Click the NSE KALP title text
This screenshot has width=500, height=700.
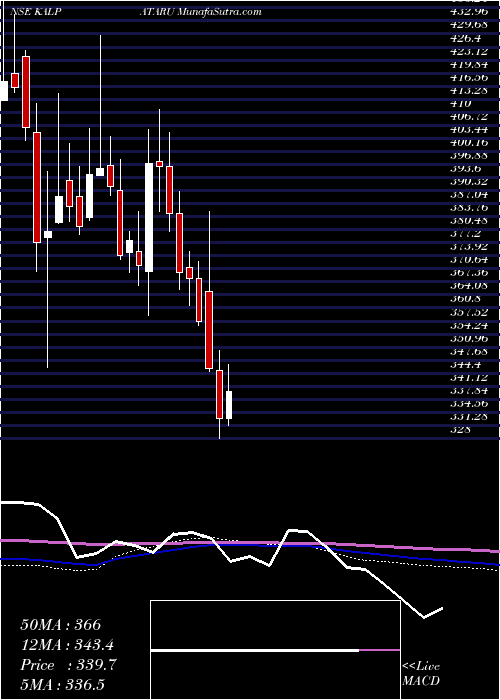(x=35, y=12)
